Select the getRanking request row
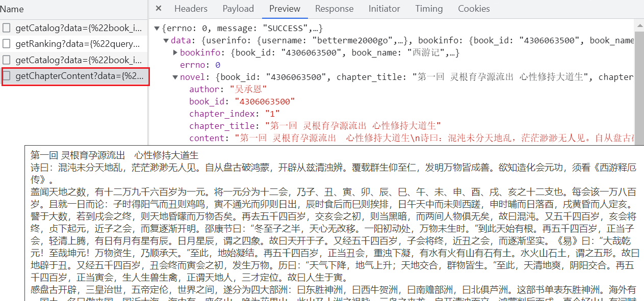644x301 pixels. click(x=74, y=44)
